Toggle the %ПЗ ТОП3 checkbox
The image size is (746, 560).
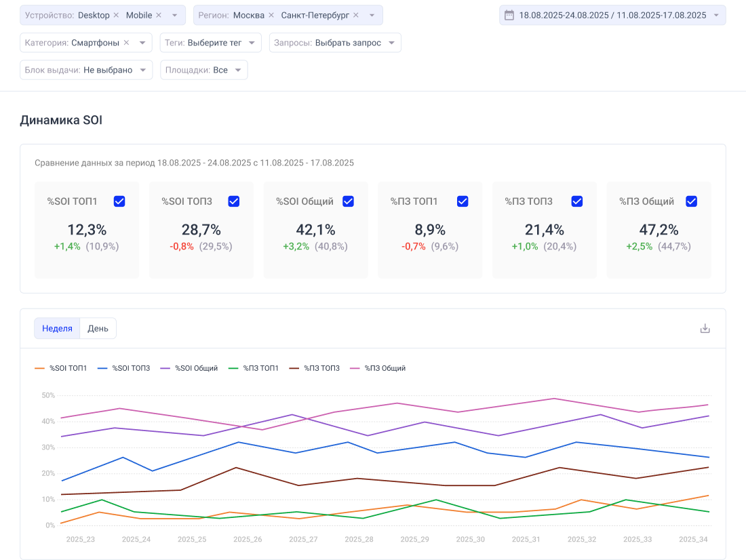click(x=577, y=201)
